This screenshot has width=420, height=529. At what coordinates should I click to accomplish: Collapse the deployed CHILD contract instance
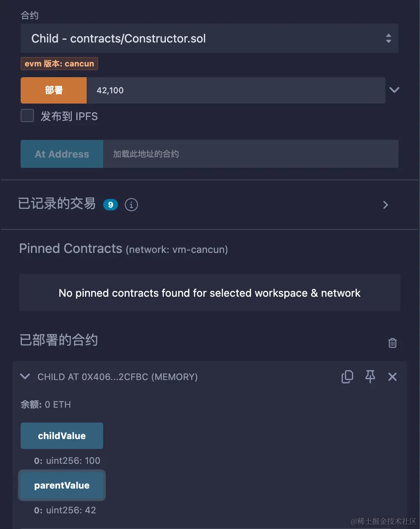click(x=25, y=376)
